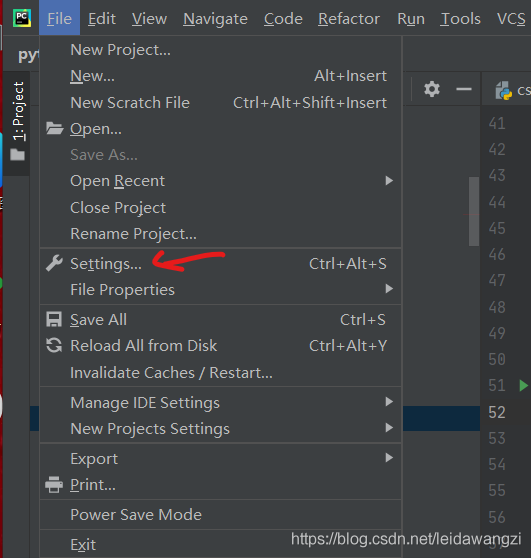Click the open folder icon beside Open

pos(54,128)
